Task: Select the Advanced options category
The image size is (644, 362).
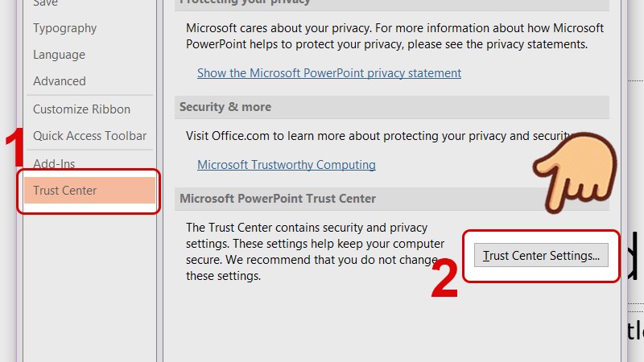Action: [x=59, y=81]
